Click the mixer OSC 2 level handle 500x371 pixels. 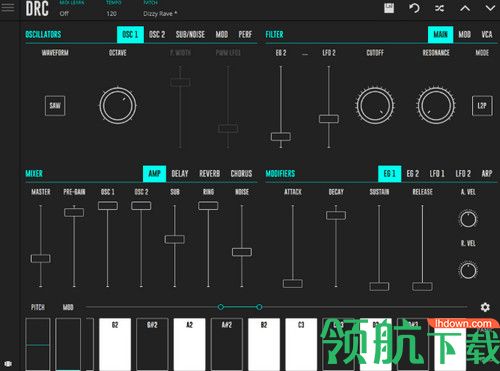[141, 206]
